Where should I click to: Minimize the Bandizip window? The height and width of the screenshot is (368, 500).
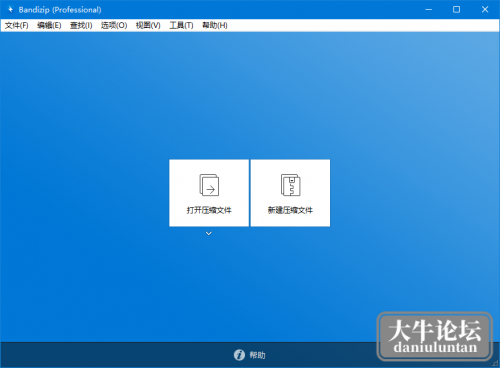[x=429, y=10]
